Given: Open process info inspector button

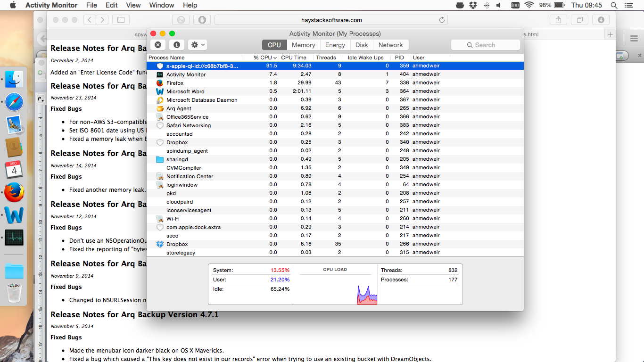Looking at the screenshot, I should pyautogui.click(x=177, y=45).
